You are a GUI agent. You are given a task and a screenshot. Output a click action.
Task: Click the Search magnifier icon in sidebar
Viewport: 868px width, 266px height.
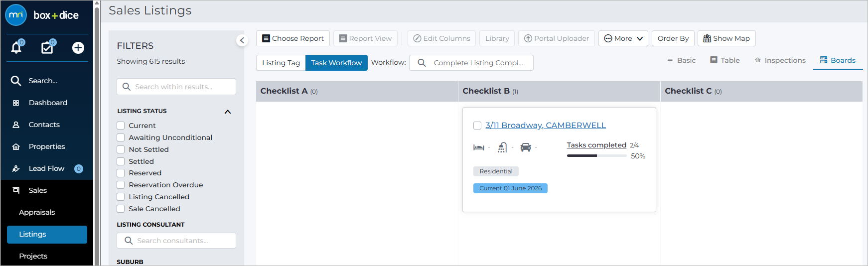coord(16,81)
